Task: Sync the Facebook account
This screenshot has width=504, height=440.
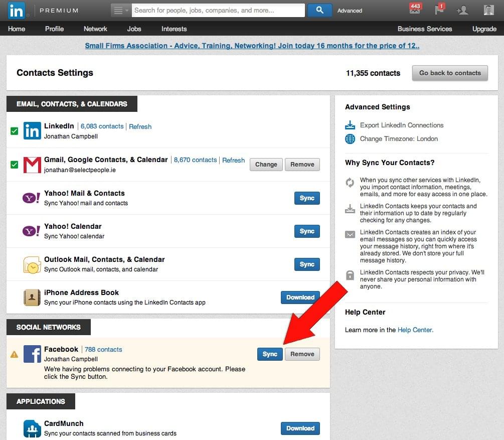Action: point(270,354)
